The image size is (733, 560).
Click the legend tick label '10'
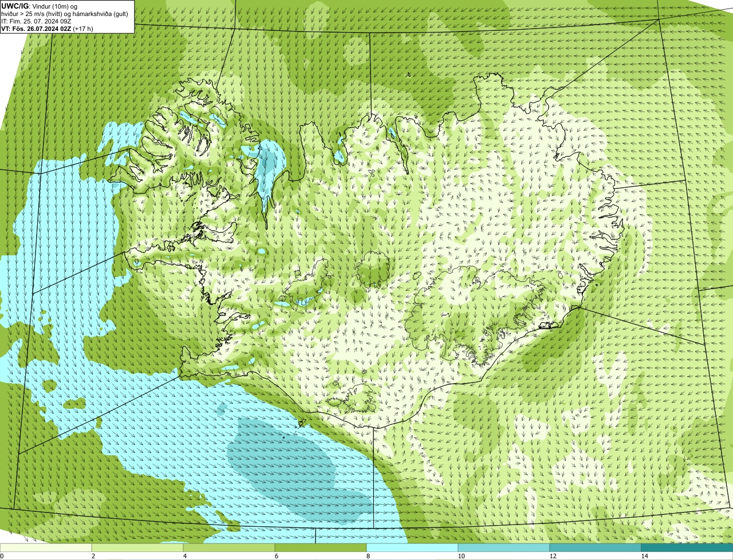[x=461, y=556]
